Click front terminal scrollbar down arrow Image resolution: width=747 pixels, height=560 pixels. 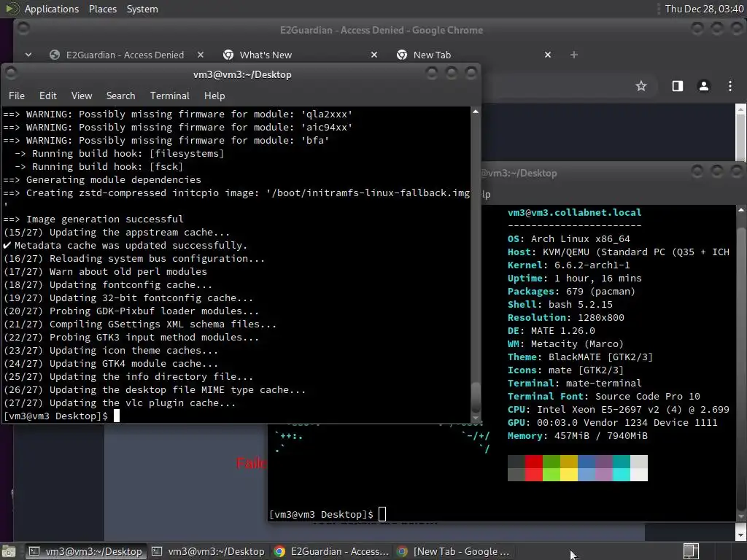point(476,419)
